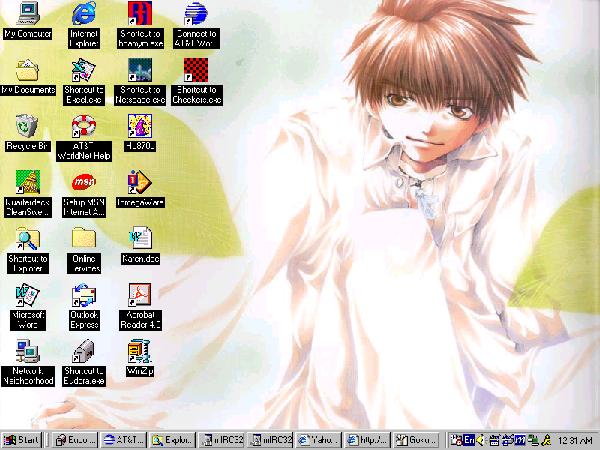Viewport: 600px width, 450px height.
Task: Click the clock in the system tray
Action: point(573,439)
